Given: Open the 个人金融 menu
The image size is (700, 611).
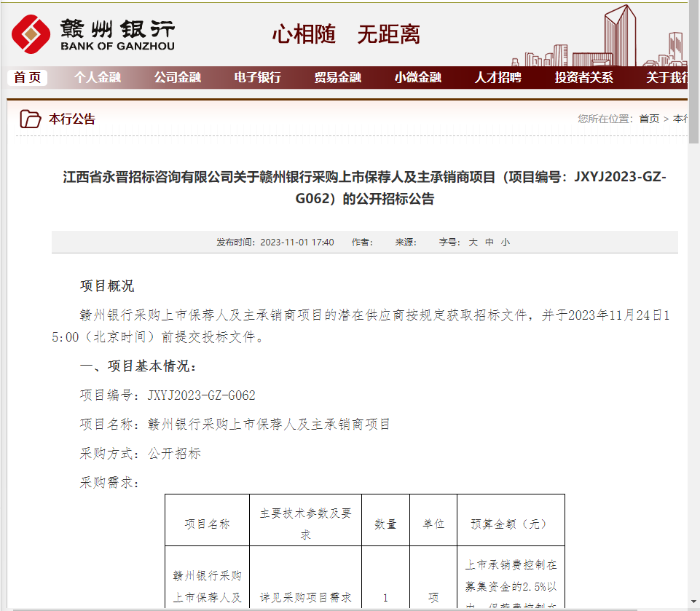Looking at the screenshot, I should coord(97,79).
